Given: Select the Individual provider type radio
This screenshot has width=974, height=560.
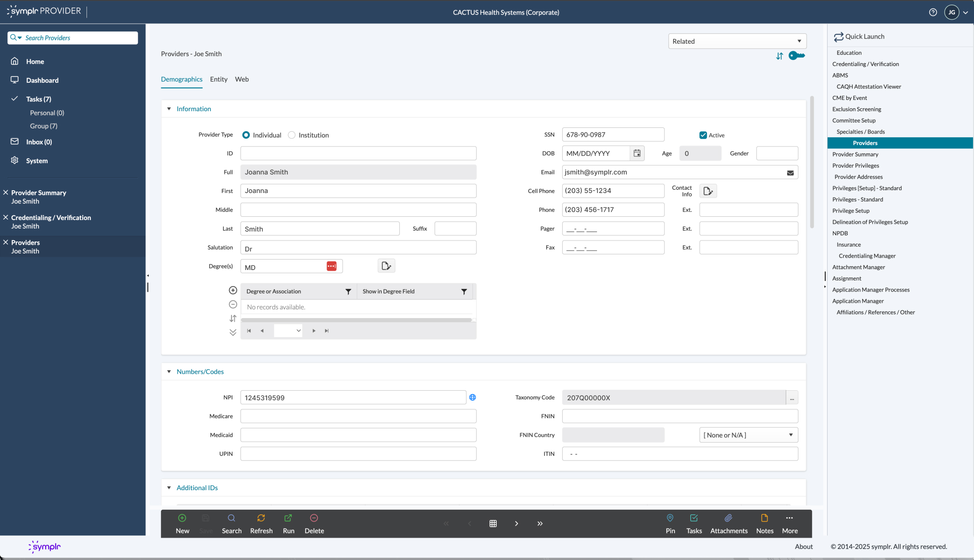Looking at the screenshot, I should (x=246, y=135).
